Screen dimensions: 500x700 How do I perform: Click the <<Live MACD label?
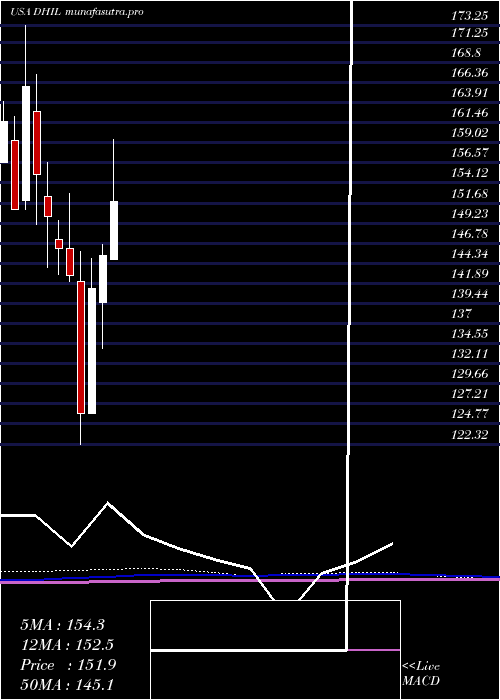point(421,674)
